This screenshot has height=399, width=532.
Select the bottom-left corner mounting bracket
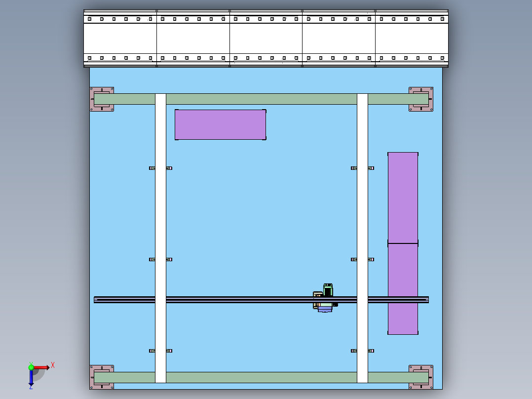point(102,377)
